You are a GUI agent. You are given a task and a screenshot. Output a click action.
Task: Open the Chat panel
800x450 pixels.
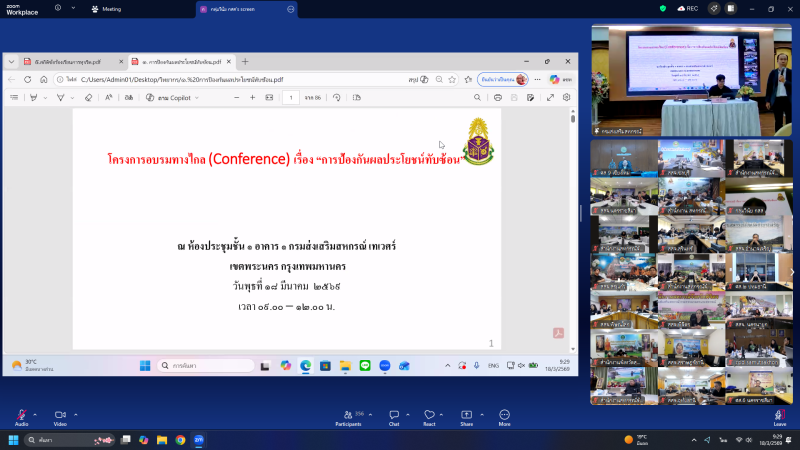click(x=394, y=415)
